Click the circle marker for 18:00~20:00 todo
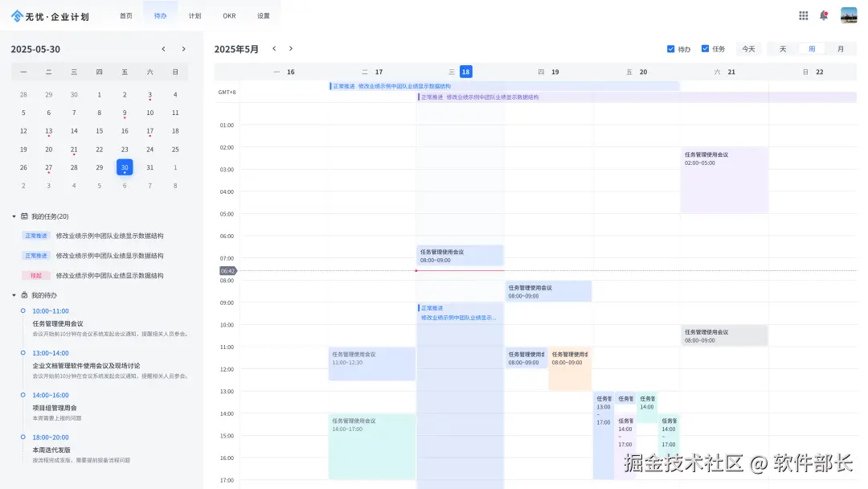Viewport: 868px width, 489px height. coord(23,437)
